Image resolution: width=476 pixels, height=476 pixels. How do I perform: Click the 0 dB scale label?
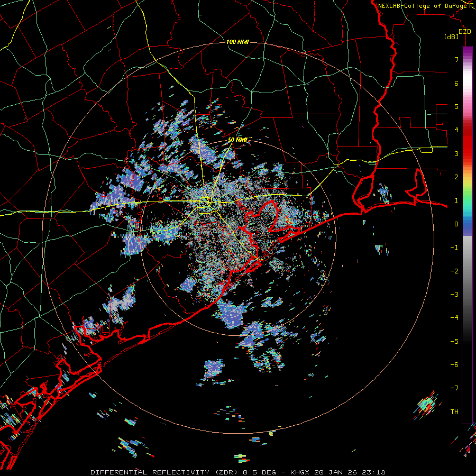(456, 224)
